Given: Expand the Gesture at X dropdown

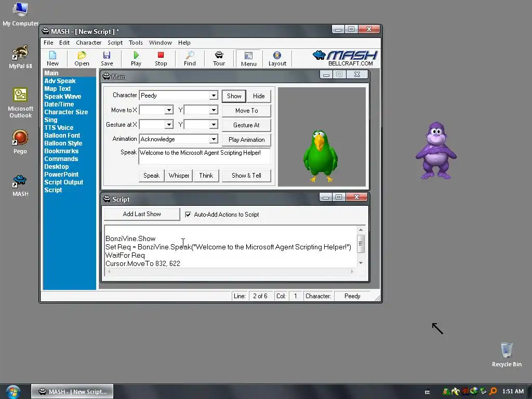Looking at the screenshot, I should pyautogui.click(x=169, y=125).
